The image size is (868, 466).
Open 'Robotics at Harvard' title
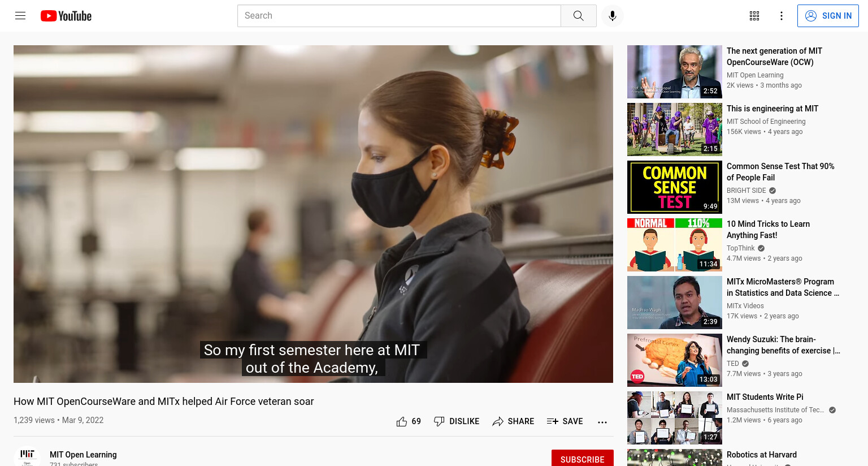tap(762, 455)
